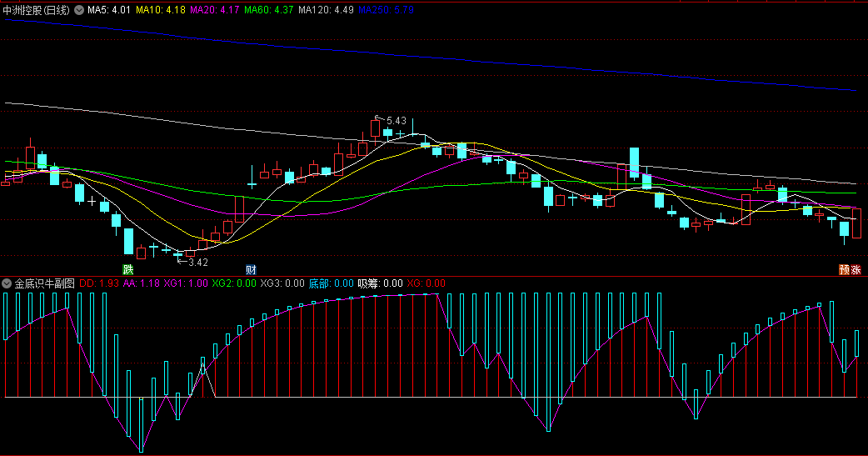The image size is (868, 456).
Task: Click the 5.43 high price marker
Action: (x=396, y=121)
